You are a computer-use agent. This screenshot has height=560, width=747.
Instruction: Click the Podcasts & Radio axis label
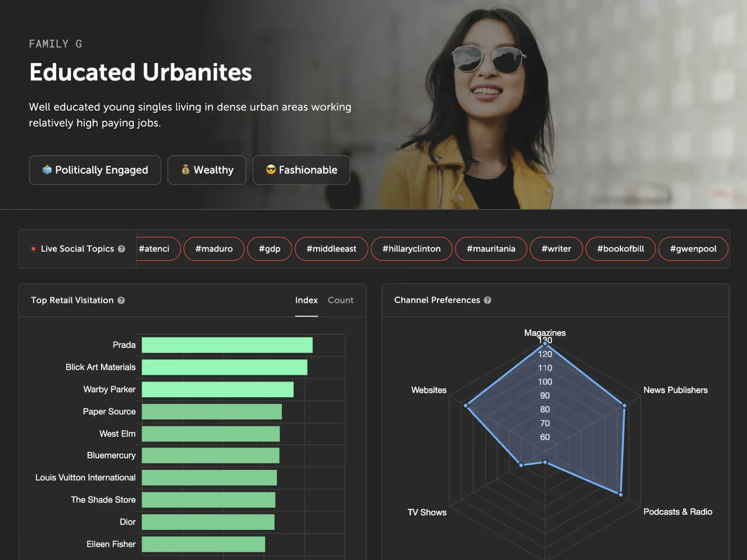pyautogui.click(x=677, y=512)
